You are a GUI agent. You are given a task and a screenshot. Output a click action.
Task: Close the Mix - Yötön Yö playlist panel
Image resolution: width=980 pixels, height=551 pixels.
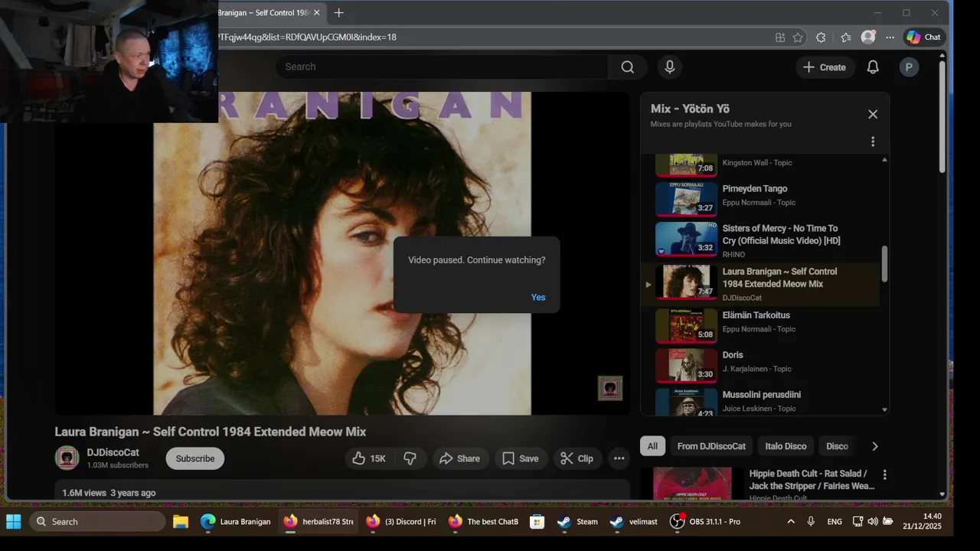(x=873, y=114)
